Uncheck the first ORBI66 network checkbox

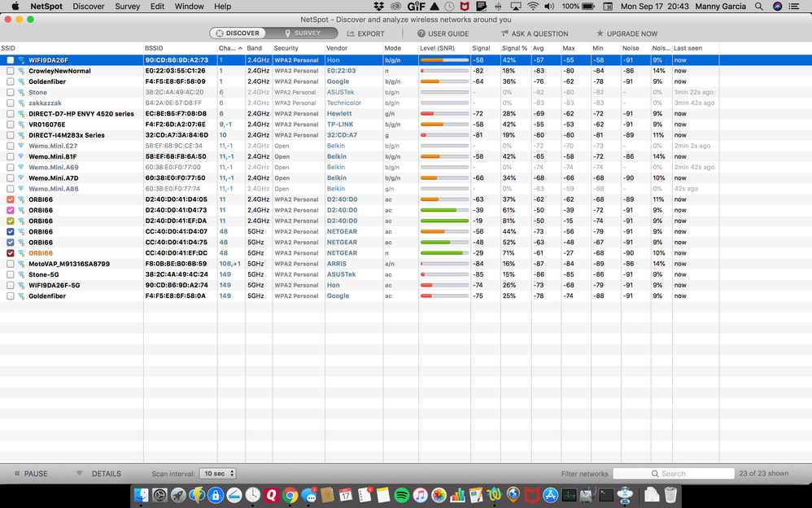click(10, 199)
